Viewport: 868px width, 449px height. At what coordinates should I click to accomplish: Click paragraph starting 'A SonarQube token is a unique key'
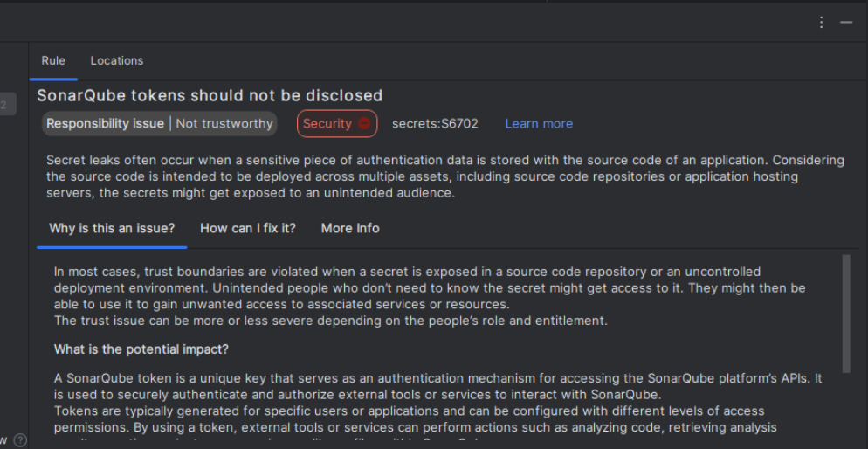click(x=437, y=386)
